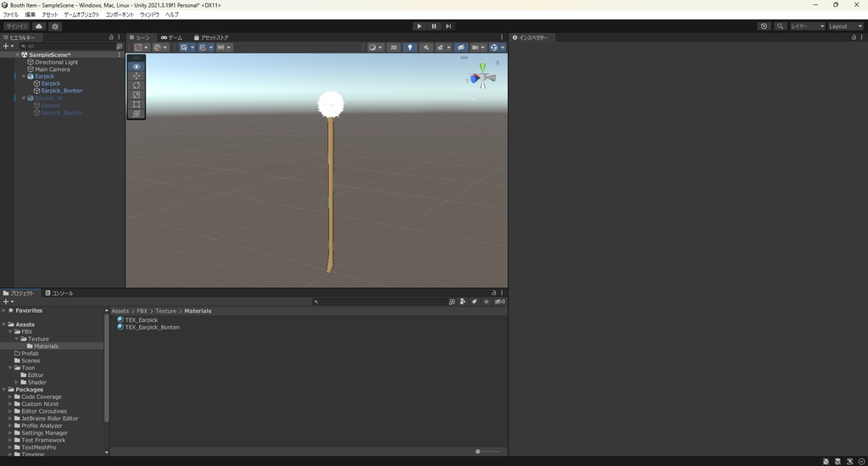Toggle hidden packages visibility count in Project
The height and width of the screenshot is (466, 868).
pos(499,302)
